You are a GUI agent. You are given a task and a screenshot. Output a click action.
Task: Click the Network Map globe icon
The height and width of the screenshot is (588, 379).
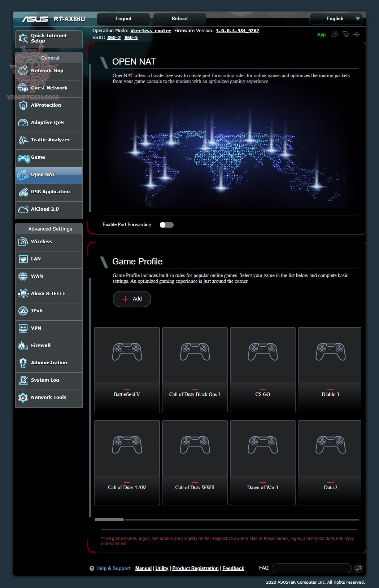click(23, 71)
